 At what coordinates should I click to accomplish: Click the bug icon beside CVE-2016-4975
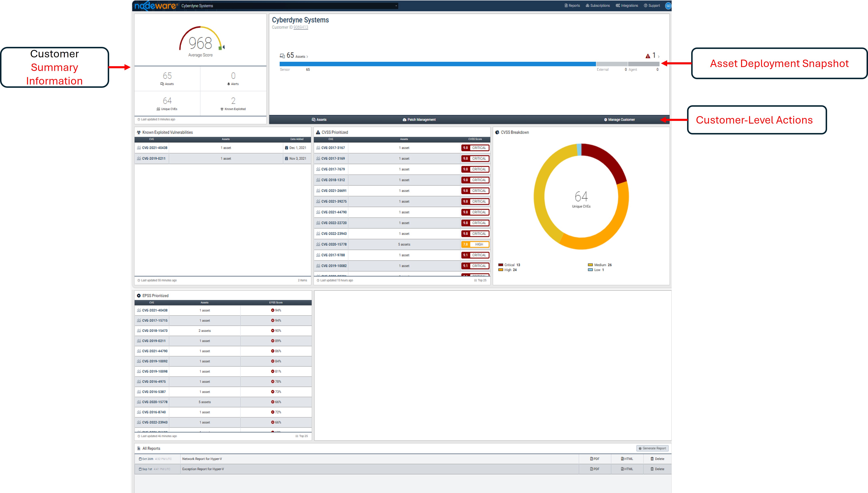click(139, 381)
